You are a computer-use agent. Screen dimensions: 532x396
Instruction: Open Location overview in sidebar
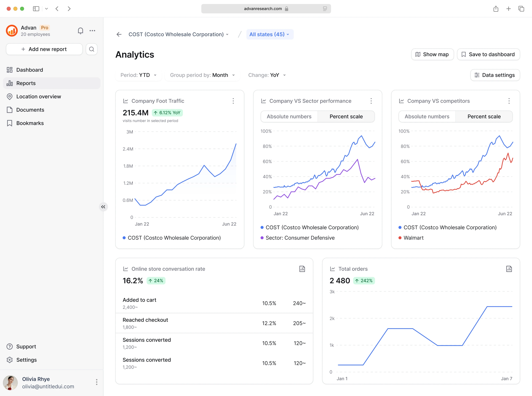click(x=39, y=96)
